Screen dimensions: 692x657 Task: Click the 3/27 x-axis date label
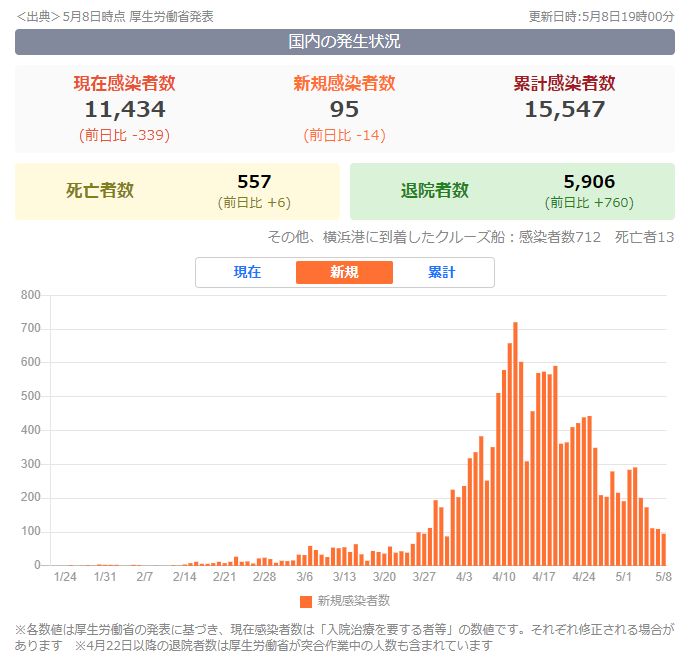[424, 577]
